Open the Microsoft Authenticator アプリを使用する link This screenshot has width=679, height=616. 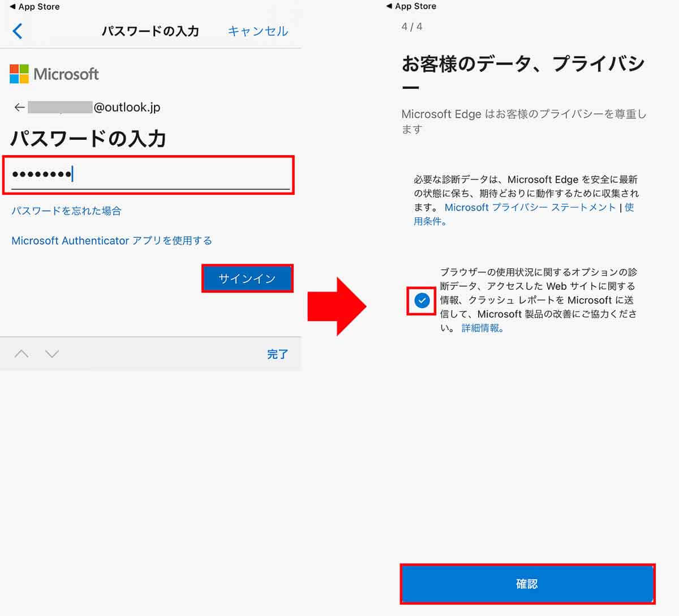pyautogui.click(x=111, y=240)
